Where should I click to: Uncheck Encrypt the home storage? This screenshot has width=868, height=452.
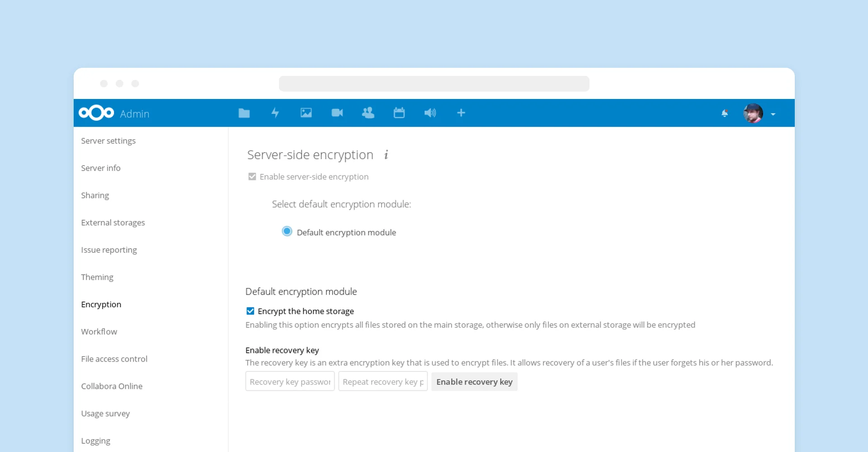250,311
